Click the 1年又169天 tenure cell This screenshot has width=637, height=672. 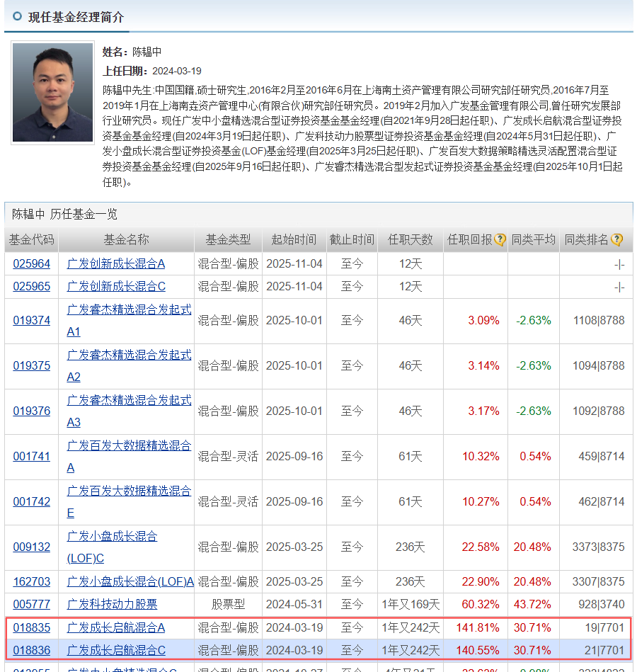411,604
